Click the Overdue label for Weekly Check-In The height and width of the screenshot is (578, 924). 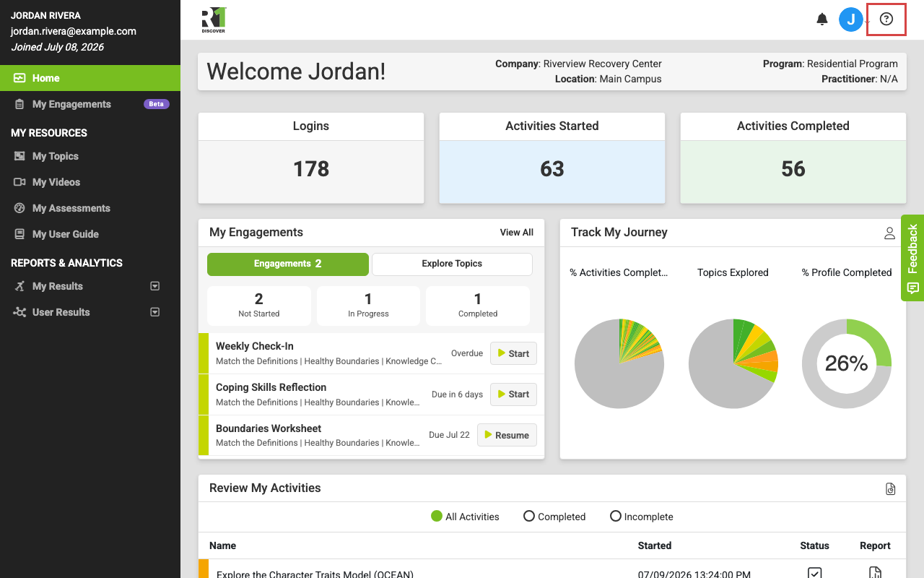[x=467, y=353]
